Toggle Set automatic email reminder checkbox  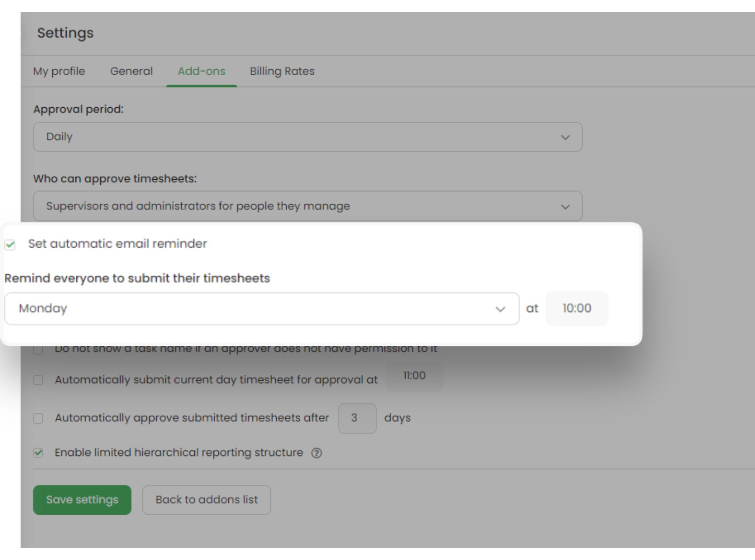(x=10, y=245)
